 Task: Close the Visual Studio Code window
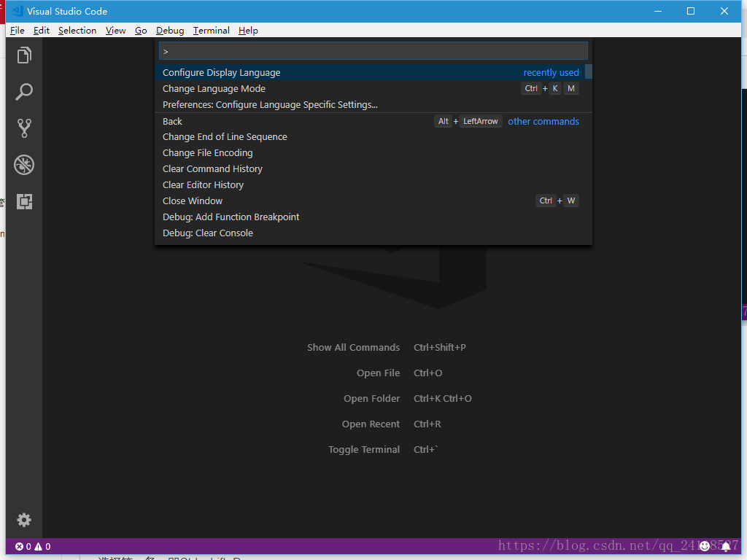pyautogui.click(x=724, y=11)
